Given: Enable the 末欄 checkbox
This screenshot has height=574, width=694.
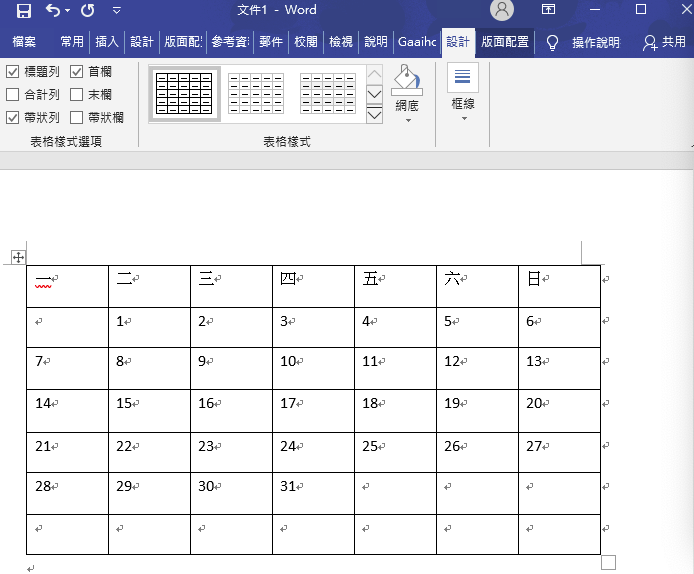Looking at the screenshot, I should pos(77,94).
